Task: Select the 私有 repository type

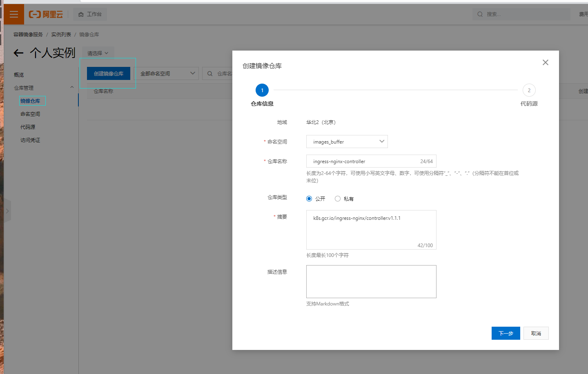Action: pyautogui.click(x=338, y=199)
